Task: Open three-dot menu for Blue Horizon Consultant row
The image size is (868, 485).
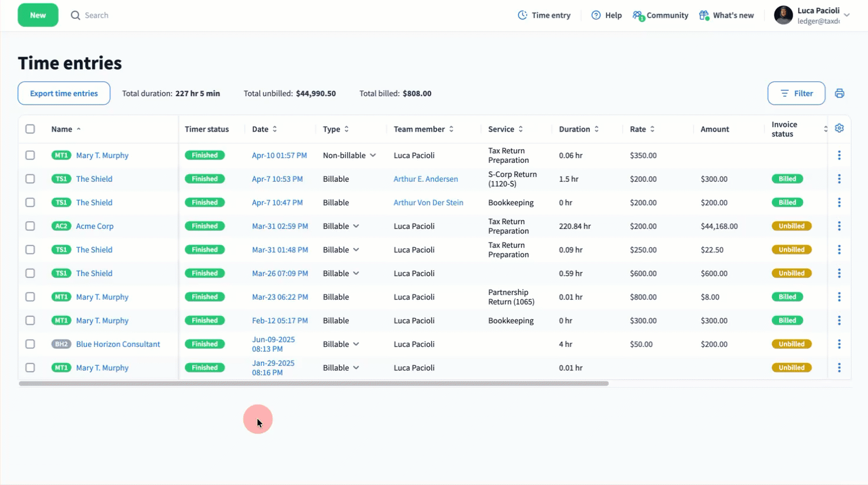Action: point(839,344)
